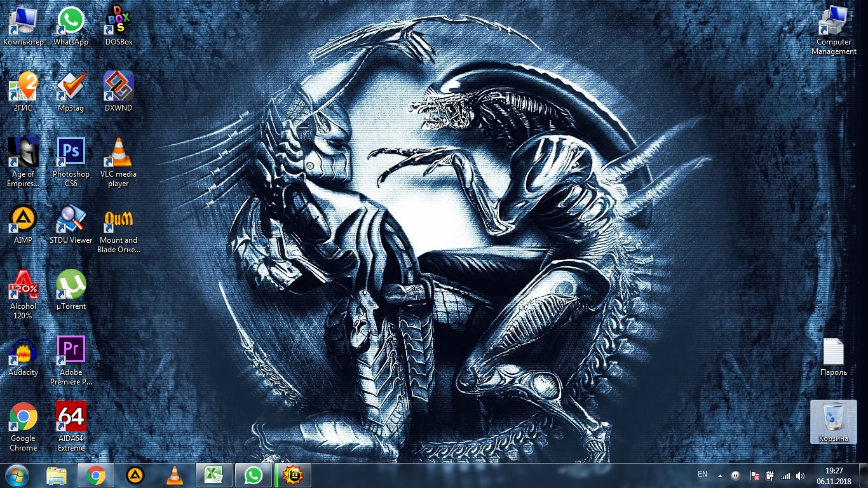Launch WhatsApp from the desktop shortcut
The width and height of the screenshot is (868, 488).
click(71, 26)
